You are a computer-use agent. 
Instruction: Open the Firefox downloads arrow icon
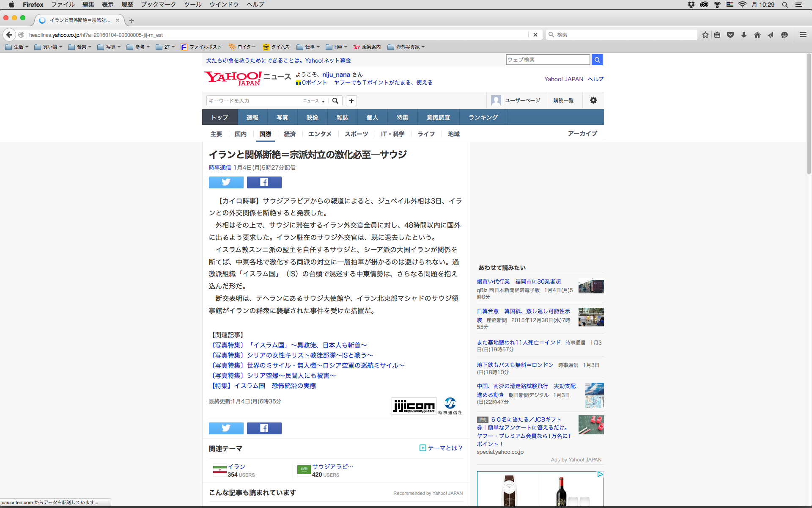coord(743,35)
